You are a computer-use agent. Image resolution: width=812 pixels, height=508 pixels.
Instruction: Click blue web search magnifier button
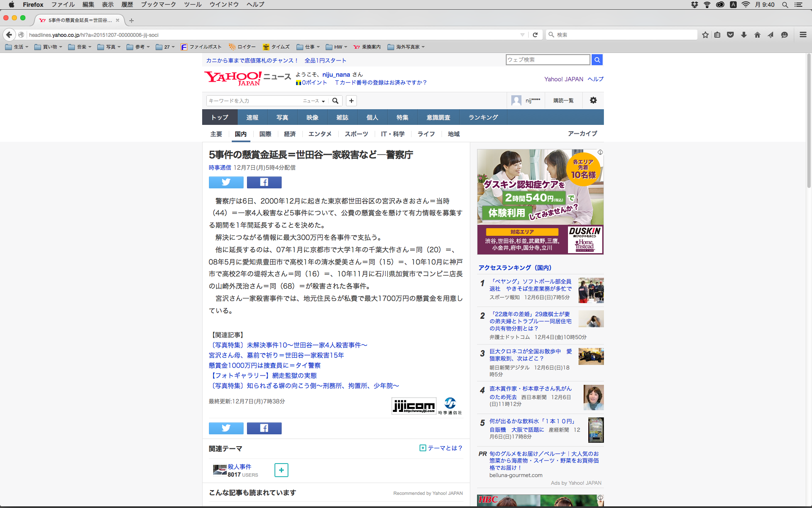tap(597, 60)
